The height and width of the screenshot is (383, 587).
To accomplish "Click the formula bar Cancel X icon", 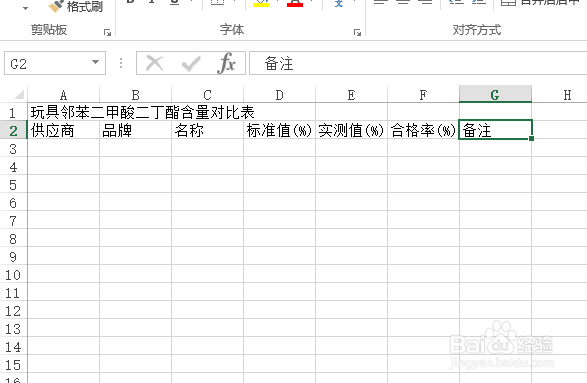I will point(155,63).
